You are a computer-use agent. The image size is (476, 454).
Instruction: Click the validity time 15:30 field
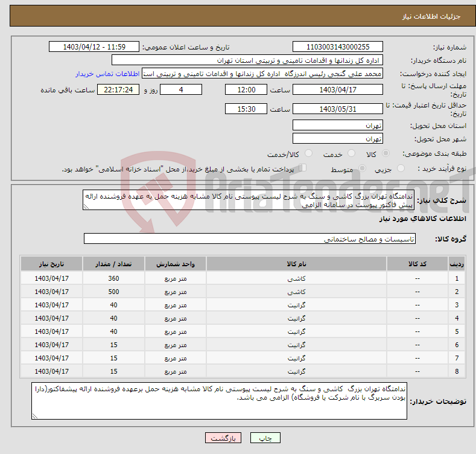point(246,109)
